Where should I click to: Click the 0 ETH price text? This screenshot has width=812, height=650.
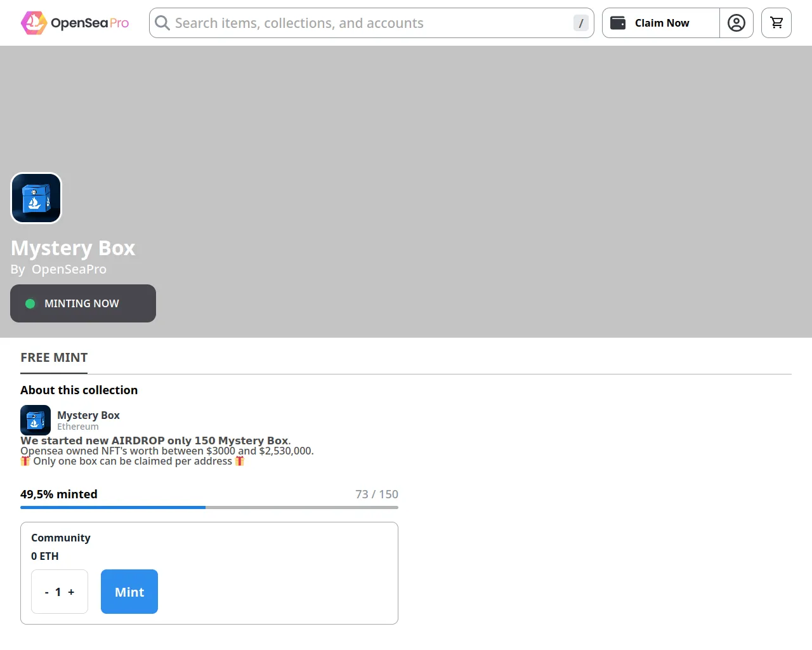[45, 556]
